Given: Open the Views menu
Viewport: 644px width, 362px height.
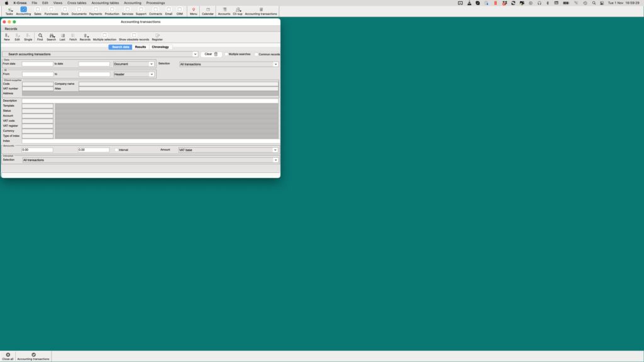Looking at the screenshot, I should point(57,3).
